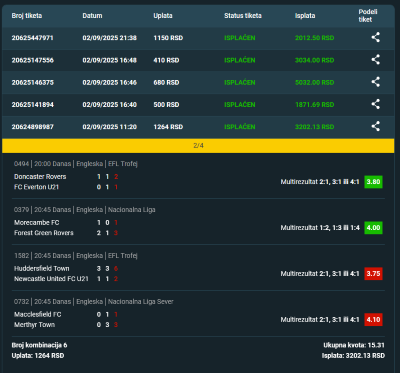Select ticket number 20625141894
This screenshot has height=373, width=400.
pyautogui.click(x=32, y=105)
